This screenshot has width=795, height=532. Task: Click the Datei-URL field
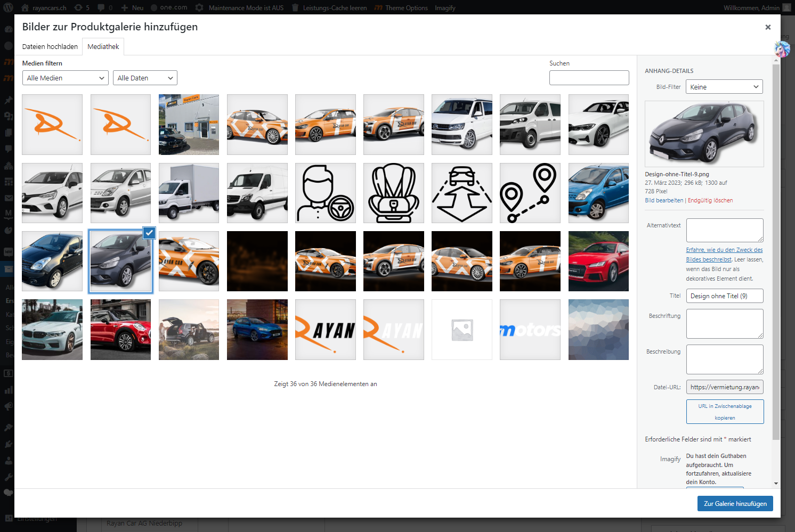[x=725, y=387]
